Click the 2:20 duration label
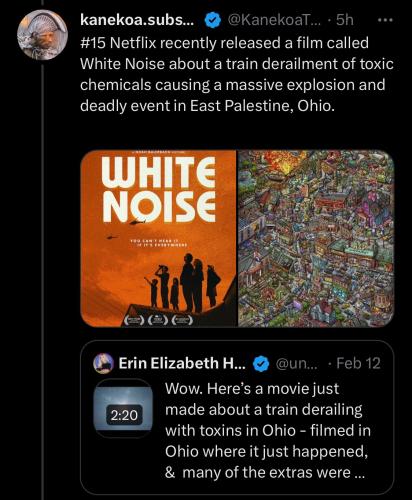The height and width of the screenshot is (500, 412). coord(124,415)
